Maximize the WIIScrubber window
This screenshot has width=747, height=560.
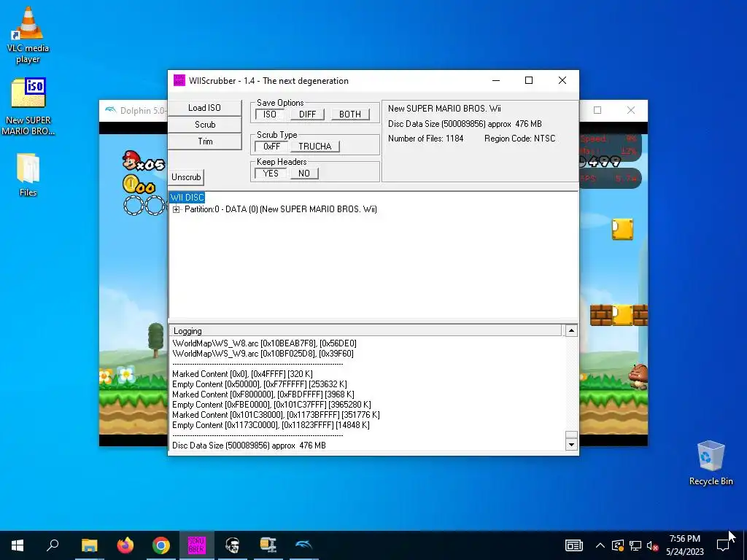(529, 80)
